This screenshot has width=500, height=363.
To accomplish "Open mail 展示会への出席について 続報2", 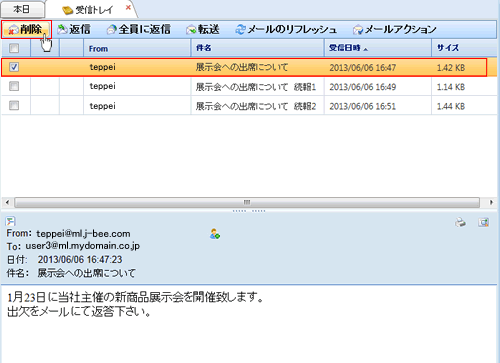I will [x=256, y=106].
